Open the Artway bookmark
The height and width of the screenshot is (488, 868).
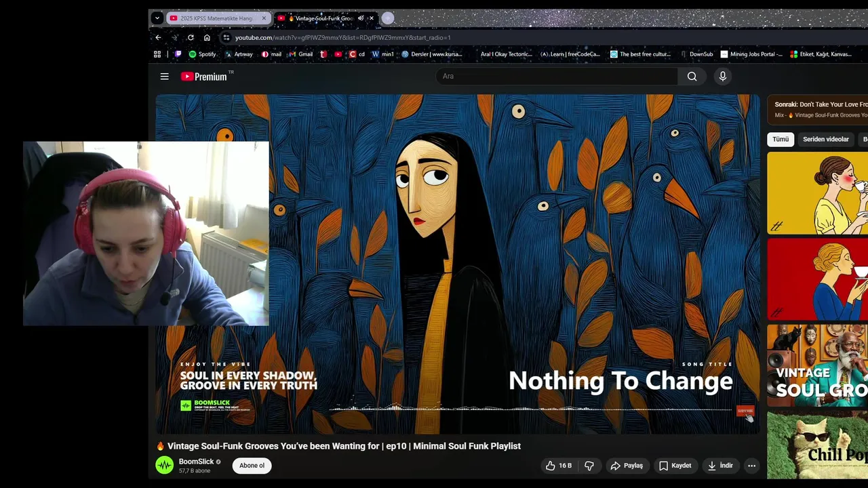(239, 54)
